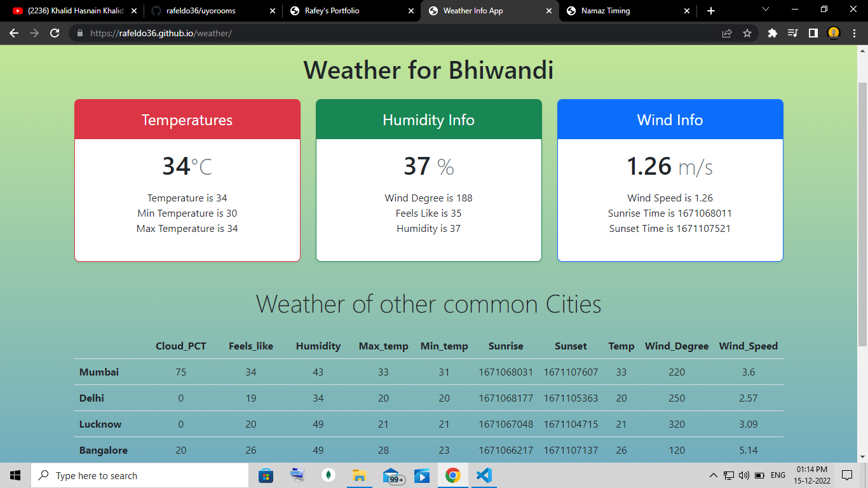Click Lucknow's wind degree value 320
Viewport: 868px width, 488px height.
coord(677,424)
